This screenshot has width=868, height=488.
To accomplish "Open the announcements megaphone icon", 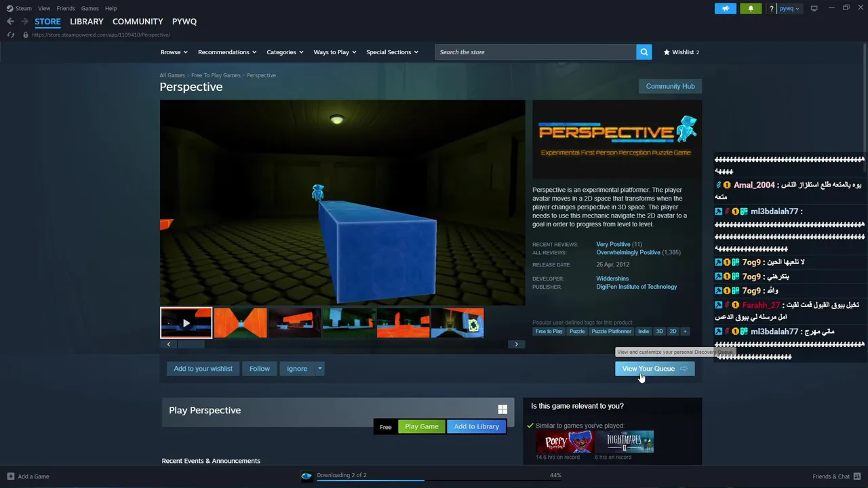I will (725, 8).
